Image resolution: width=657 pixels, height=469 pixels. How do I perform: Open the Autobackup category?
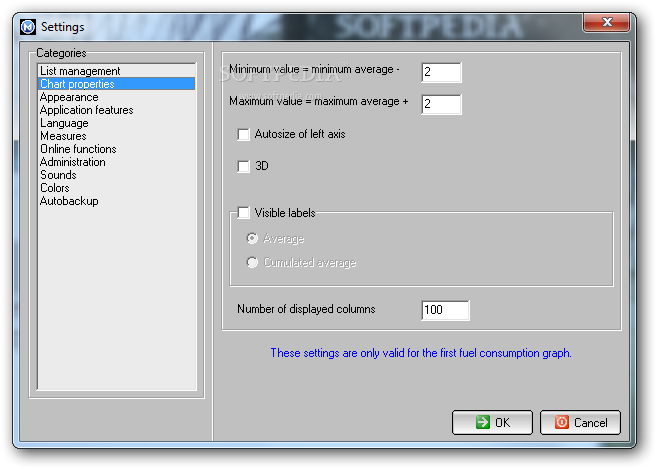click(x=116, y=201)
